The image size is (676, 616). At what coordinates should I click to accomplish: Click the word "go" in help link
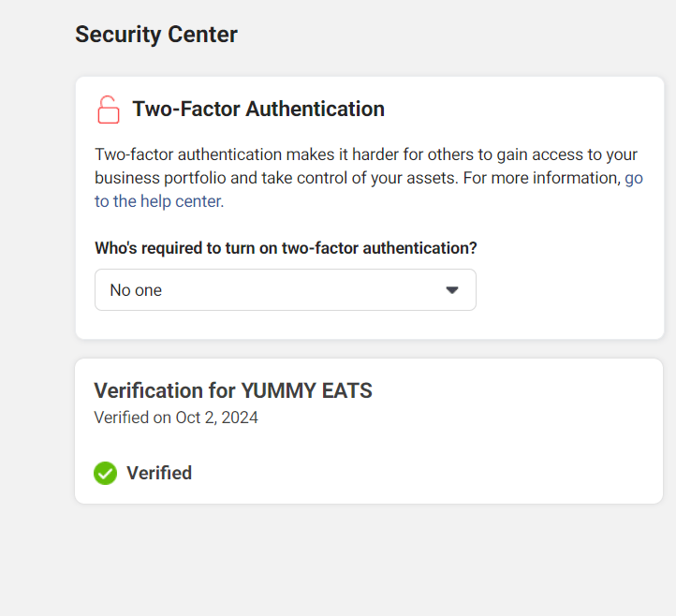[634, 178]
